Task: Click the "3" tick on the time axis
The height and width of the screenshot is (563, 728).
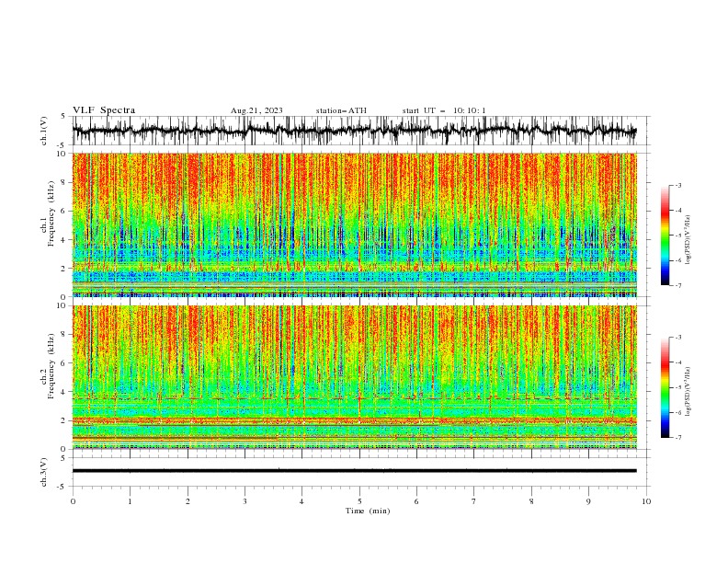Action: click(245, 501)
